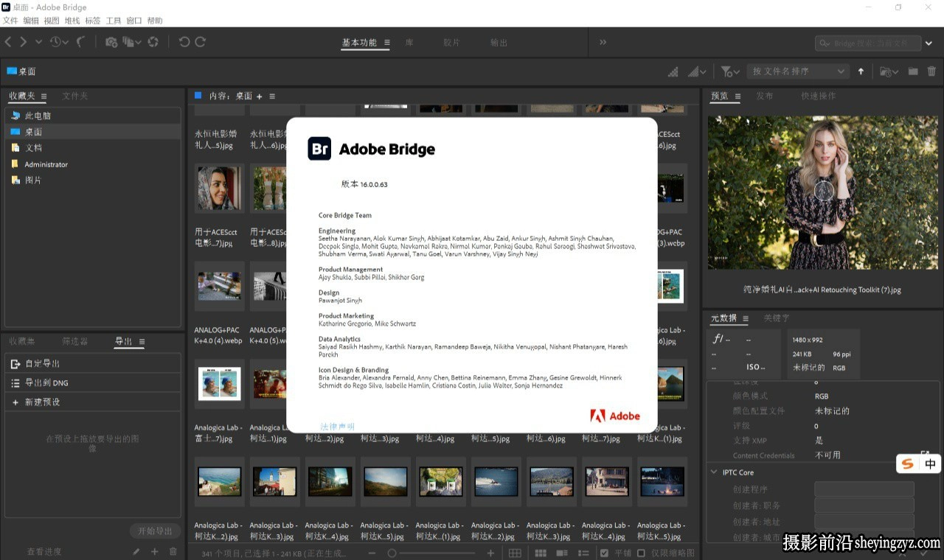Click the plus icon beside 内容: 桌面

259,97
